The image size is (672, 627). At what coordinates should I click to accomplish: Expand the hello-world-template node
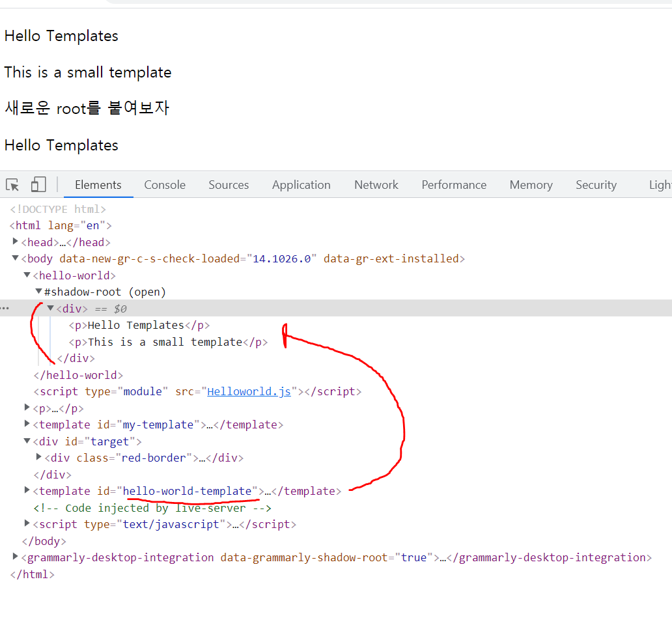(27, 490)
